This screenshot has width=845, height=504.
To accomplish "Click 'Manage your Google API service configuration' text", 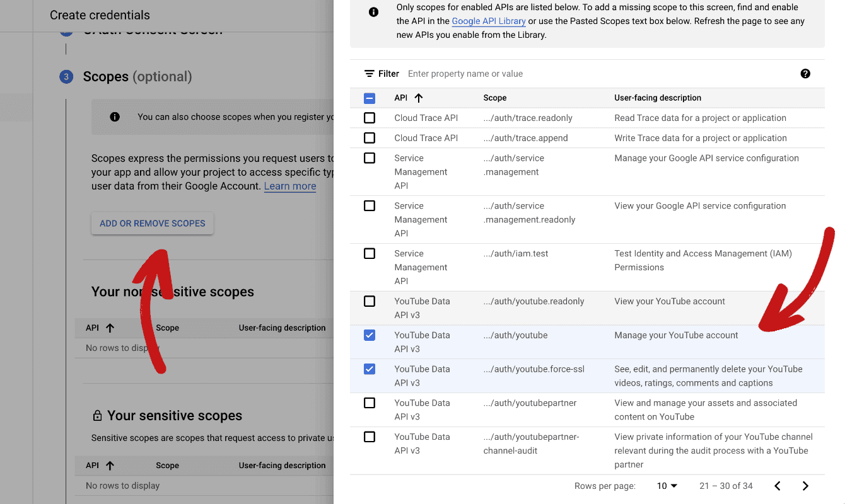I will click(x=707, y=158).
